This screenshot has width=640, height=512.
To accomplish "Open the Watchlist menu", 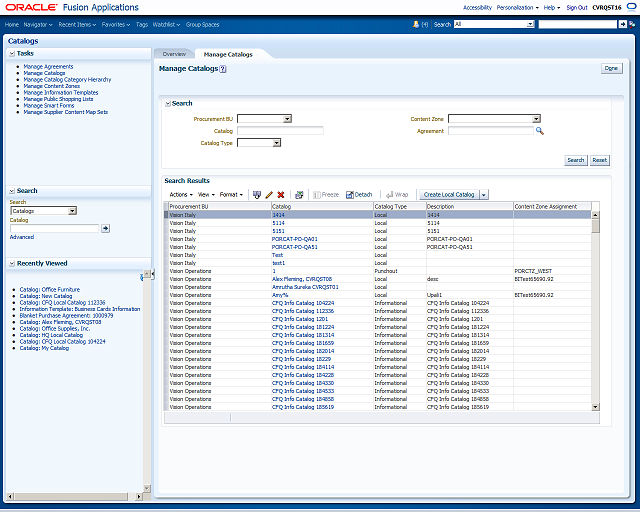I will pyautogui.click(x=166, y=24).
